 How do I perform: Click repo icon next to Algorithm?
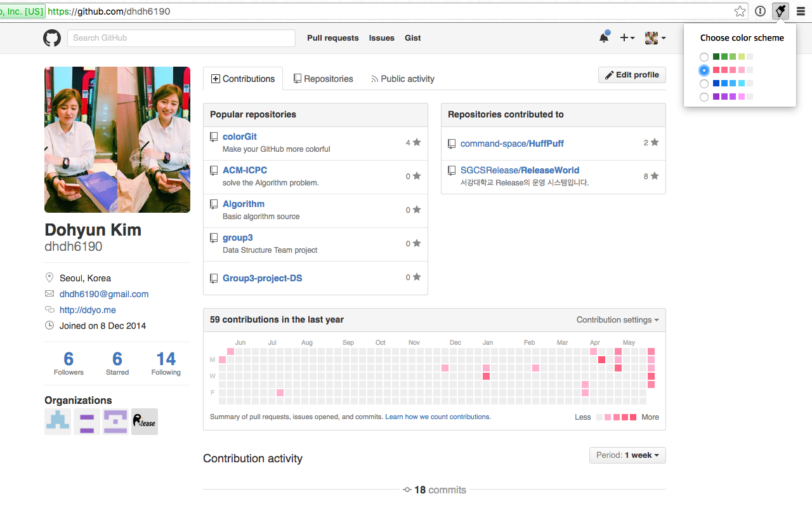(214, 204)
